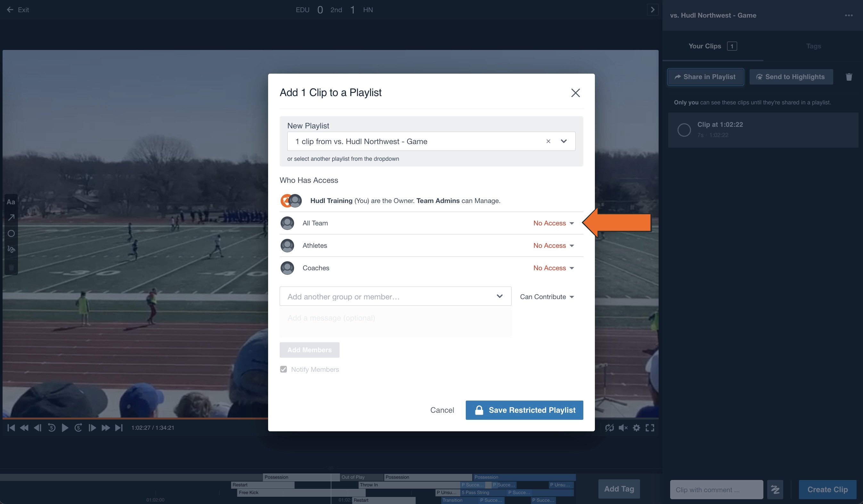The image size is (863, 504).
Task: Select the text annotation tool
Action: click(x=11, y=202)
